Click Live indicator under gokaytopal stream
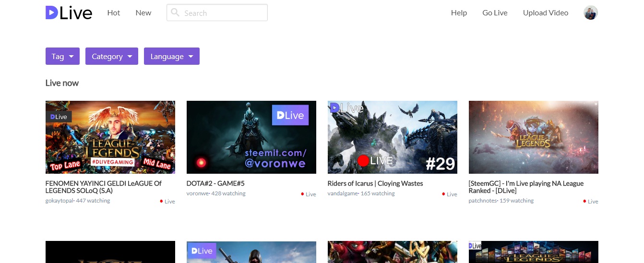Image resolution: width=644 pixels, height=263 pixels. (167, 202)
